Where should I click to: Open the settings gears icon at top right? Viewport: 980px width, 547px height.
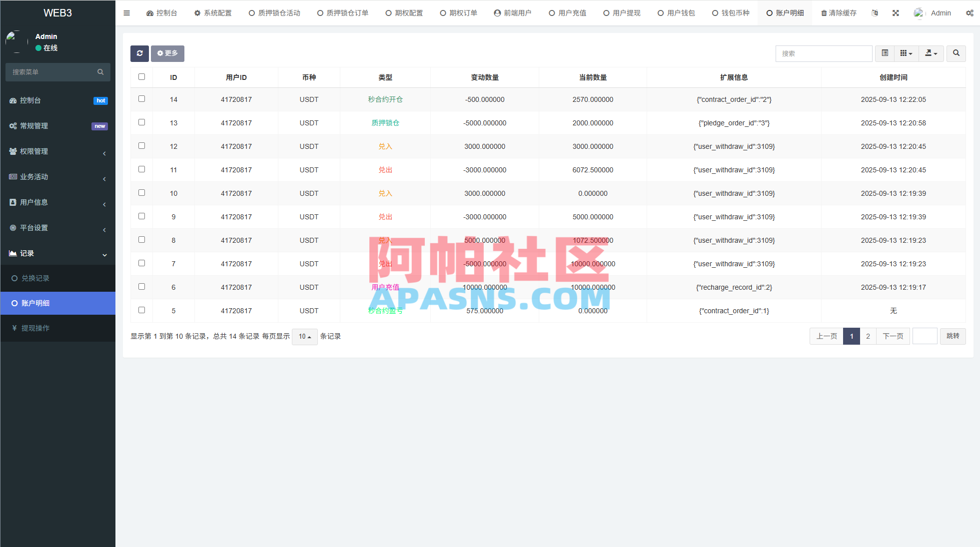[x=970, y=12]
